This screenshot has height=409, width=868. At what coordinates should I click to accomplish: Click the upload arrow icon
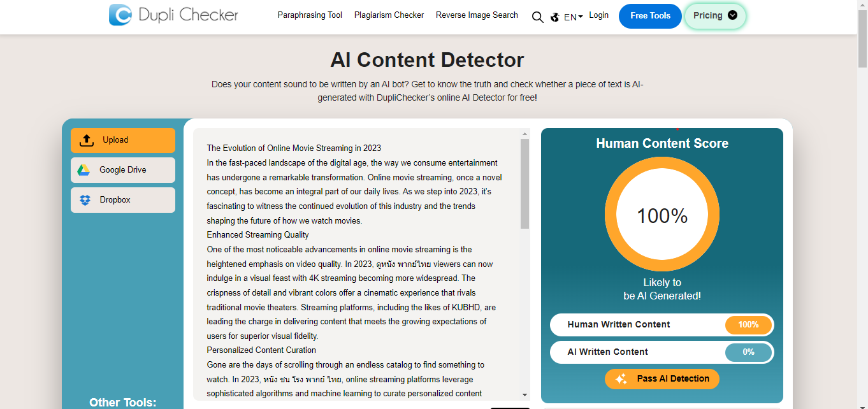(x=87, y=140)
